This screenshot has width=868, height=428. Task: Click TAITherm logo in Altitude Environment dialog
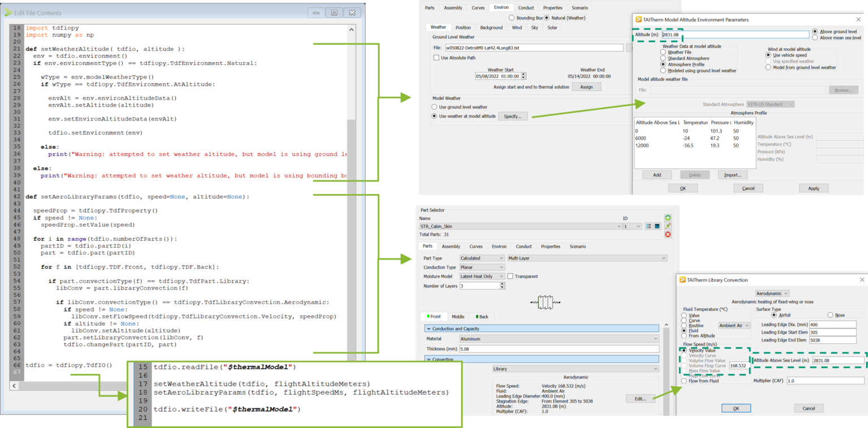click(x=638, y=20)
